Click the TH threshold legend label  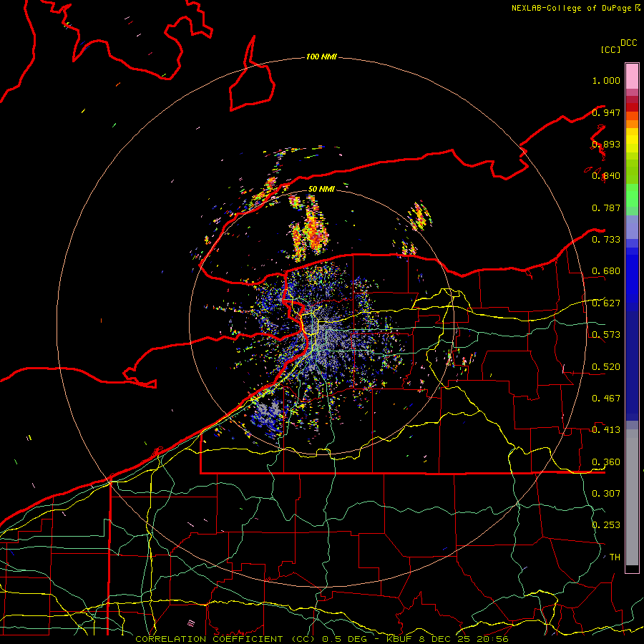click(x=615, y=557)
